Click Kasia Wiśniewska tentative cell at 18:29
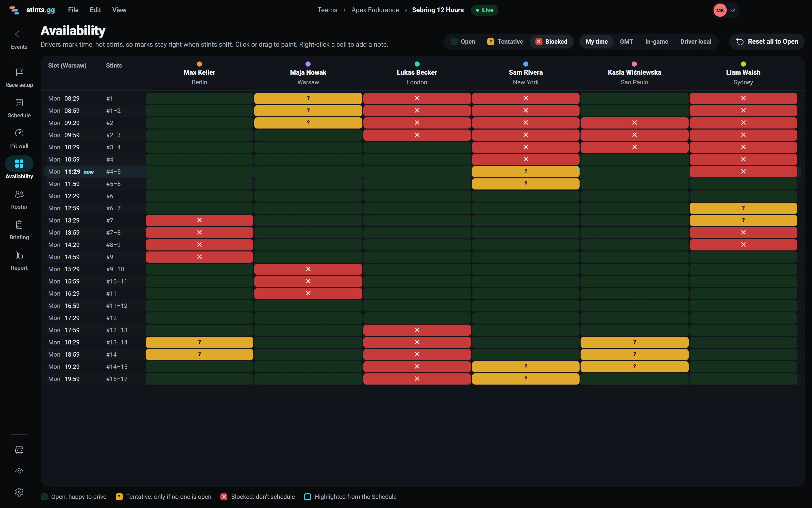The image size is (812, 508). tap(634, 342)
